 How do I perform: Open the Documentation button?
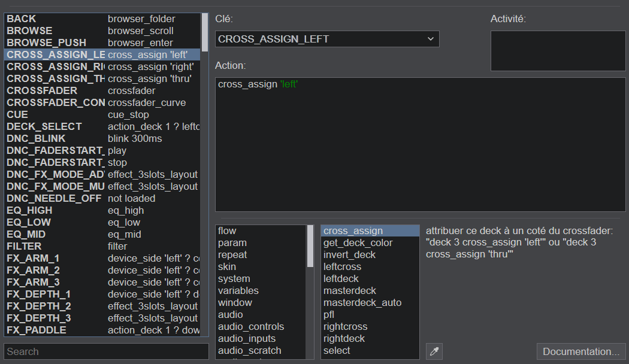581,351
